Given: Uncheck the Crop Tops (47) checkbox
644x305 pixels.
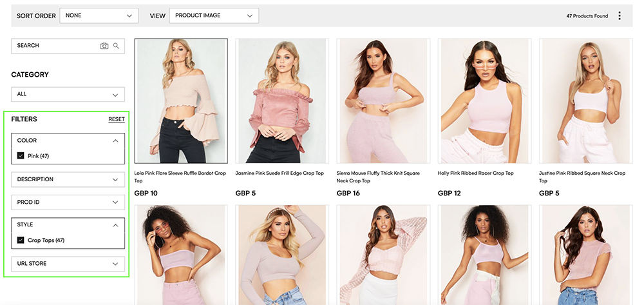Looking at the screenshot, I should tap(20, 240).
